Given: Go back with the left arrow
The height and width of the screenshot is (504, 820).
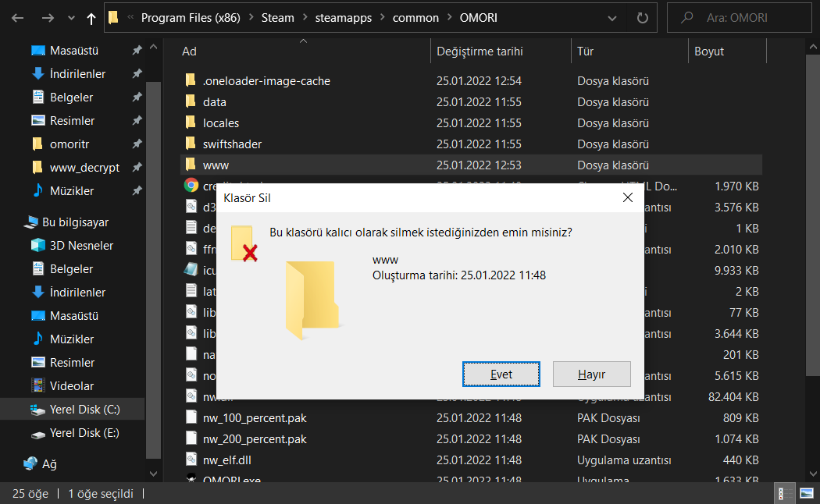Looking at the screenshot, I should (18, 18).
